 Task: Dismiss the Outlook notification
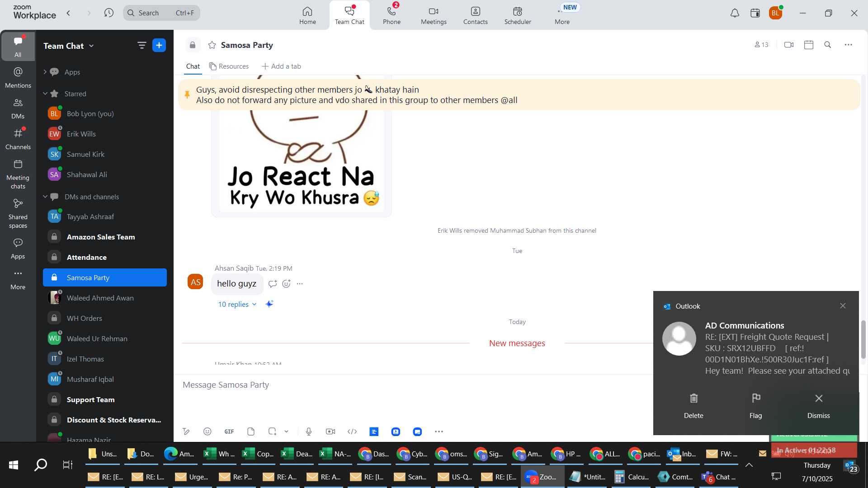tap(818, 405)
